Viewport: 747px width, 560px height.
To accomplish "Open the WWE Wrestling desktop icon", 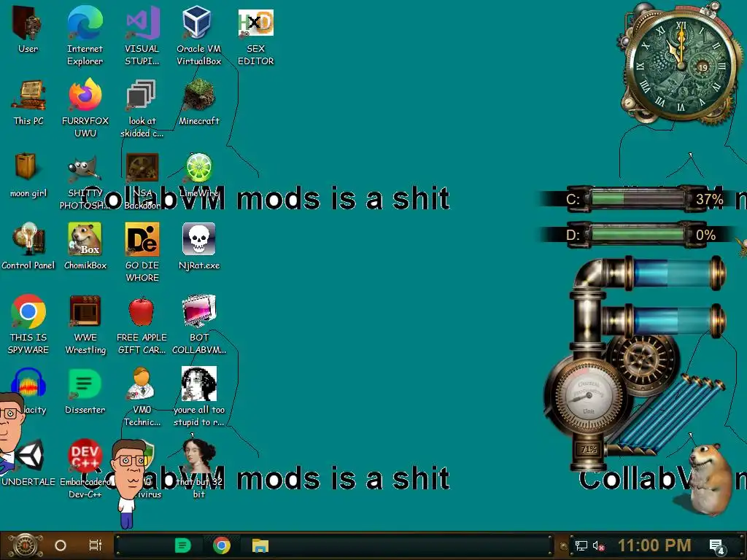I will 85,324.
